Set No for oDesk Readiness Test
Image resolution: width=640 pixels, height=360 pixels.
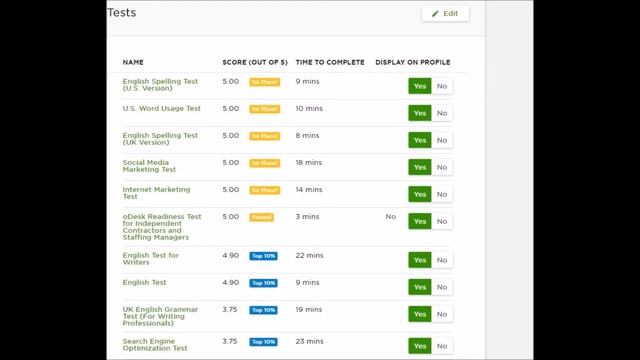442,221
